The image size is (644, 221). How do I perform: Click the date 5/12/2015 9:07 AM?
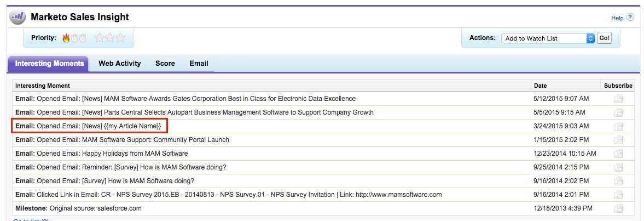(x=561, y=99)
